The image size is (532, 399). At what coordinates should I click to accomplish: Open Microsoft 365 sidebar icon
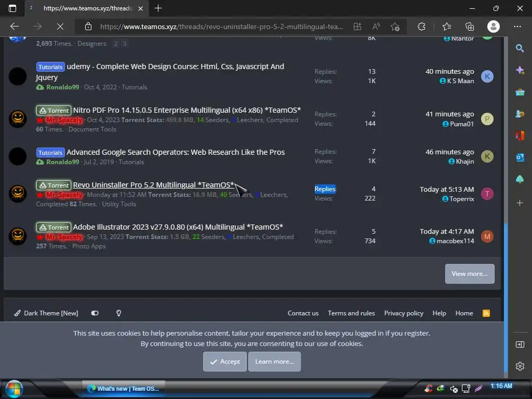pyautogui.click(x=520, y=136)
